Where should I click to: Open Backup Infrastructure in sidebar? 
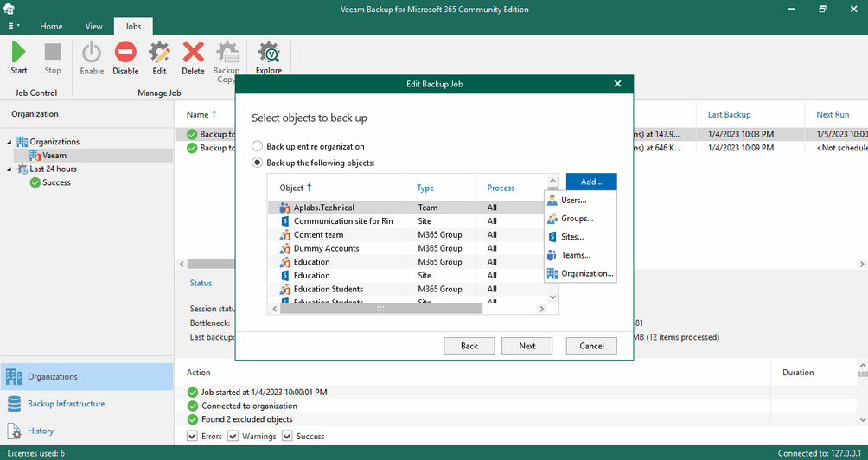[66, 404]
